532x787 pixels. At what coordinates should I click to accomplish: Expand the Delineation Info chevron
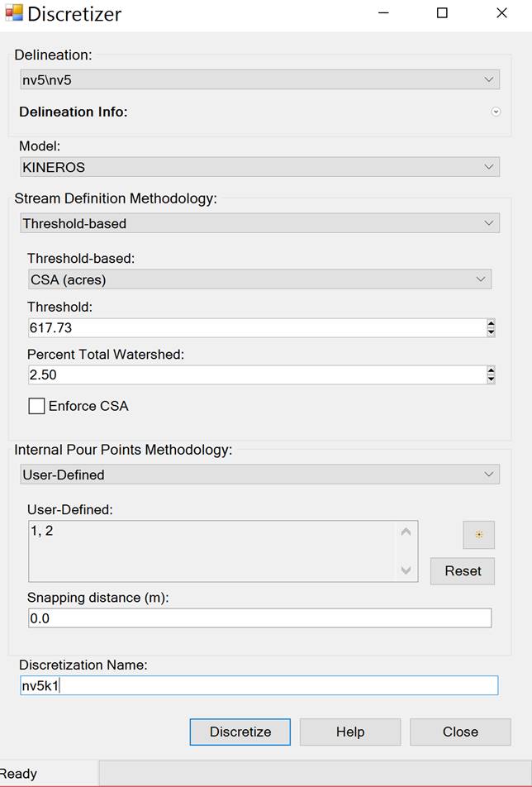(x=496, y=112)
